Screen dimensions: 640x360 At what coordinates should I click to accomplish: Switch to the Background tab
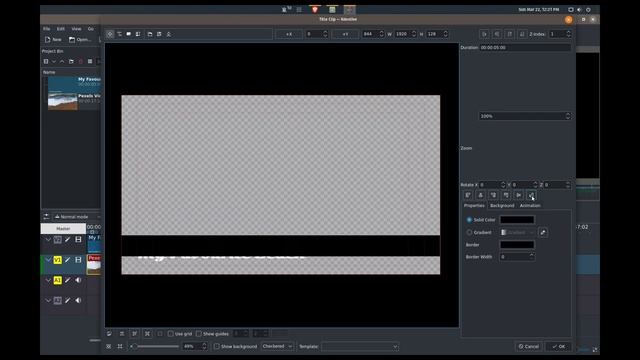coord(502,206)
